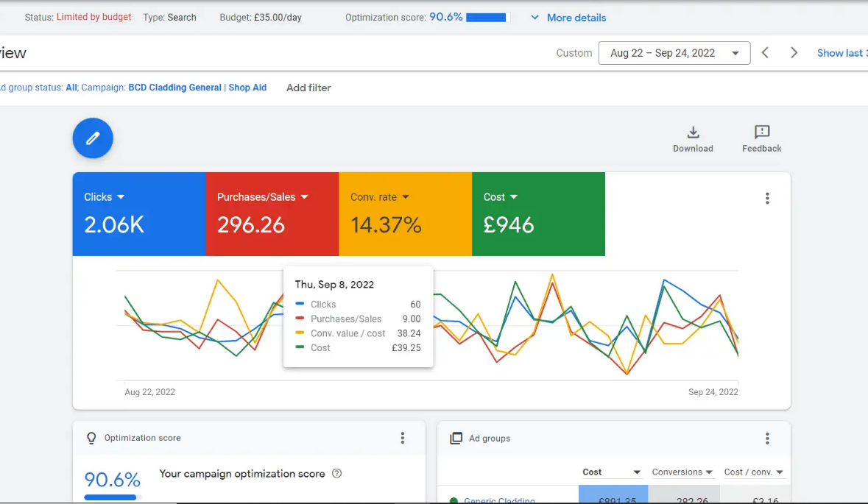Click the £946 cost value
This screenshot has height=504, width=868.
509,225
